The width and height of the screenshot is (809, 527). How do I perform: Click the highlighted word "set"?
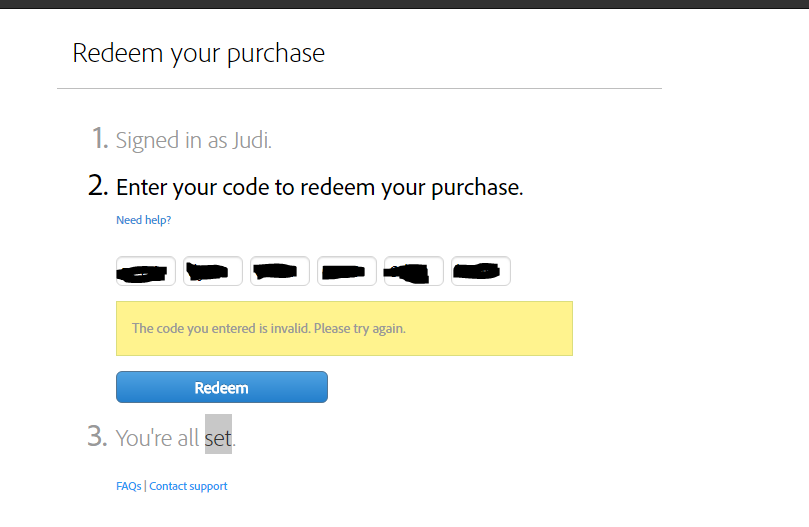pos(218,438)
